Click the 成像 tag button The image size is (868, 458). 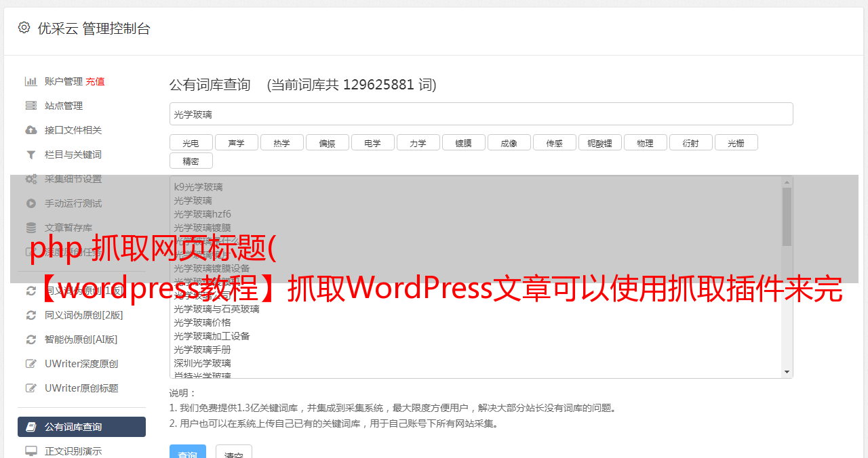coord(509,143)
